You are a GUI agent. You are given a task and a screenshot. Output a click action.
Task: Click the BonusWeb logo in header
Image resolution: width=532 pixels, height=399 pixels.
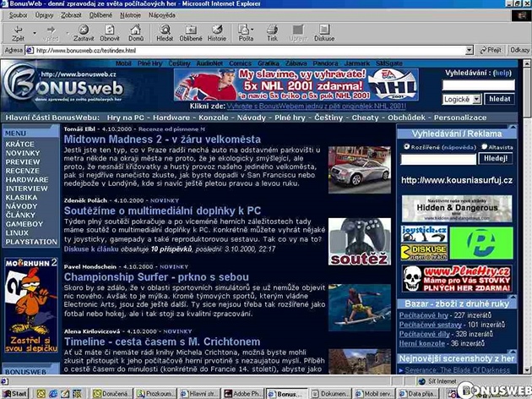[x=62, y=83]
